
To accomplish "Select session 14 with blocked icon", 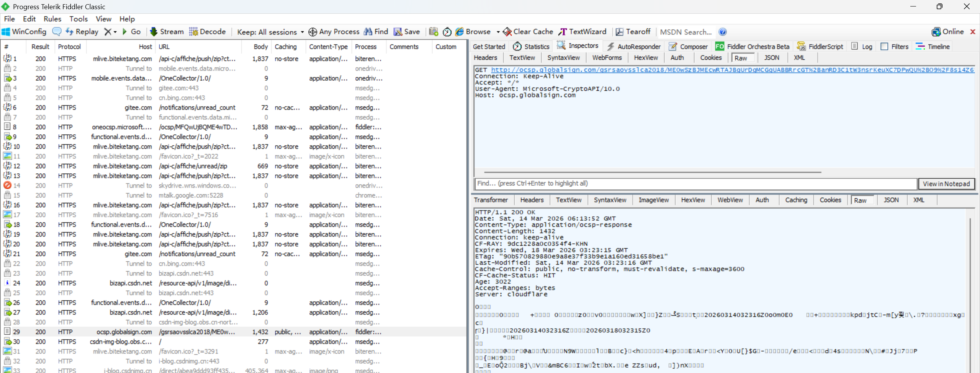I will pyautogui.click(x=233, y=186).
